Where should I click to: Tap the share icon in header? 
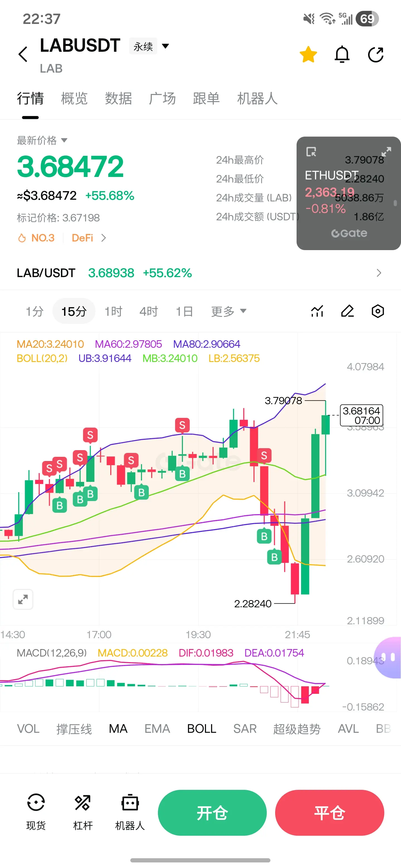pos(376,55)
